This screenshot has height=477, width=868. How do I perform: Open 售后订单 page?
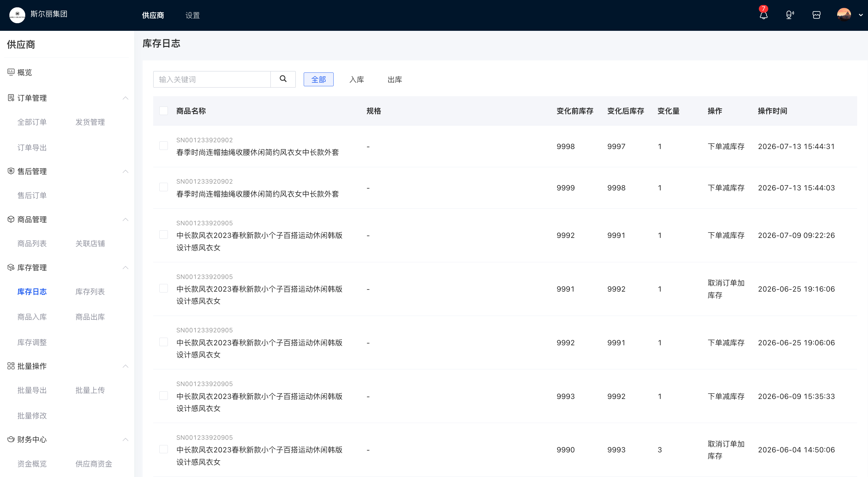32,195
